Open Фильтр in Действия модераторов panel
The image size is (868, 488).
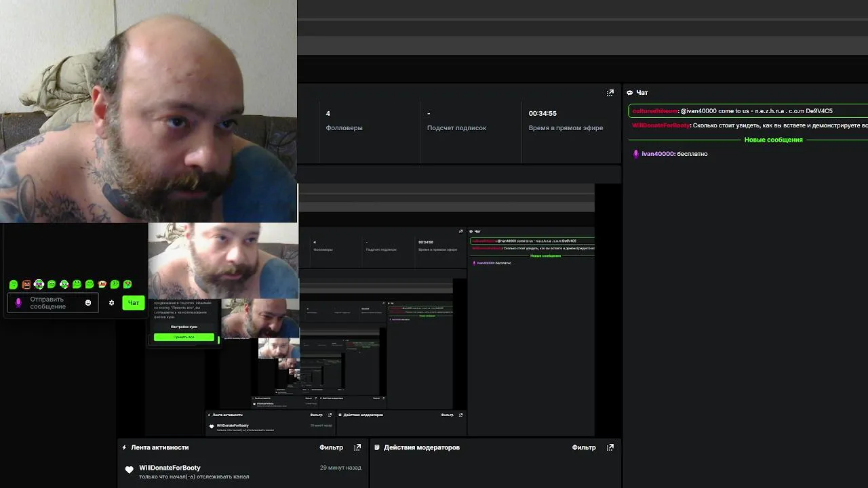pyautogui.click(x=584, y=447)
